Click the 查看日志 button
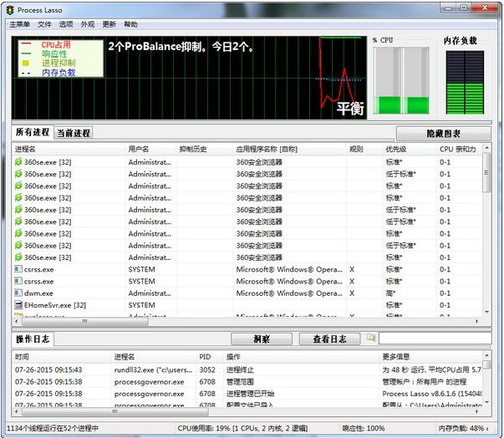 (328, 339)
